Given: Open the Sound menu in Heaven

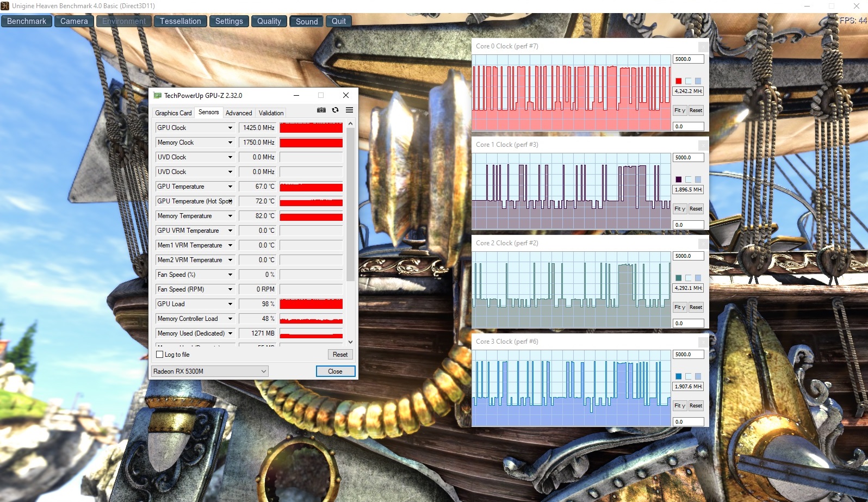Looking at the screenshot, I should pos(307,21).
